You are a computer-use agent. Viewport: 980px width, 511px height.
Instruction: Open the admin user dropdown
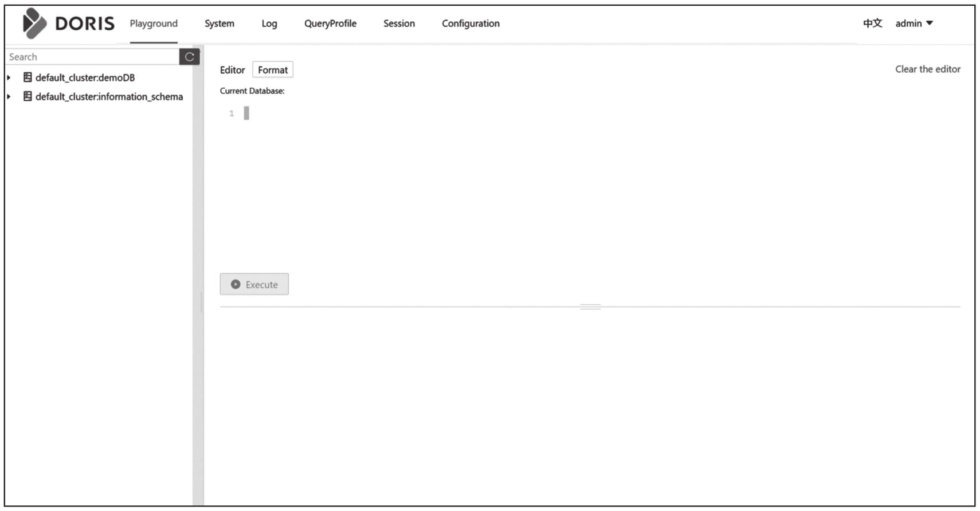(914, 23)
